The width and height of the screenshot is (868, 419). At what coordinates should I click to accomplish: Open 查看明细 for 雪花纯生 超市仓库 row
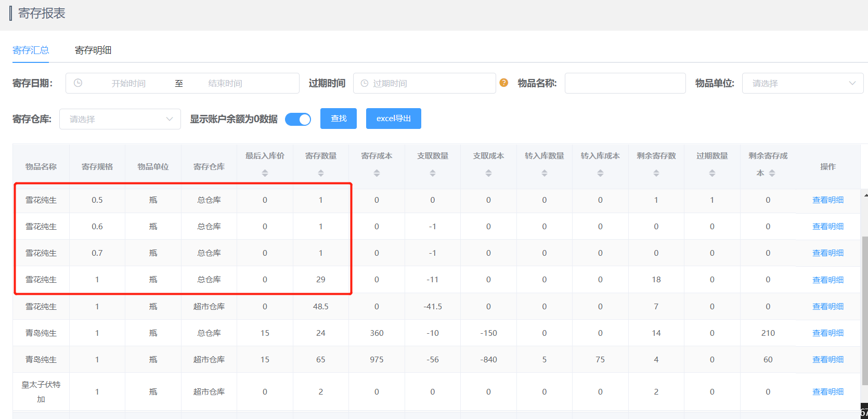[x=828, y=307]
